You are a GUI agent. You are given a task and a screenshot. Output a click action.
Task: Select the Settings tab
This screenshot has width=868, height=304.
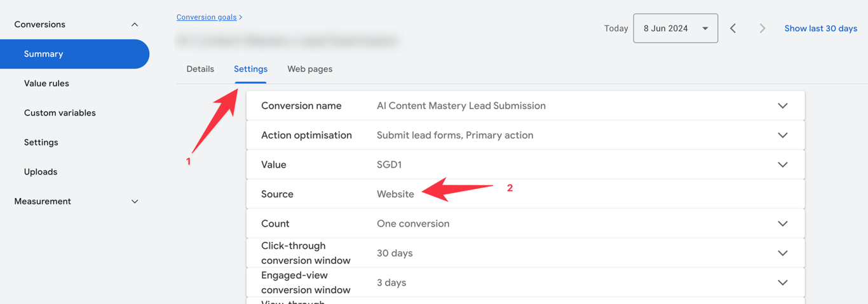[x=250, y=69]
